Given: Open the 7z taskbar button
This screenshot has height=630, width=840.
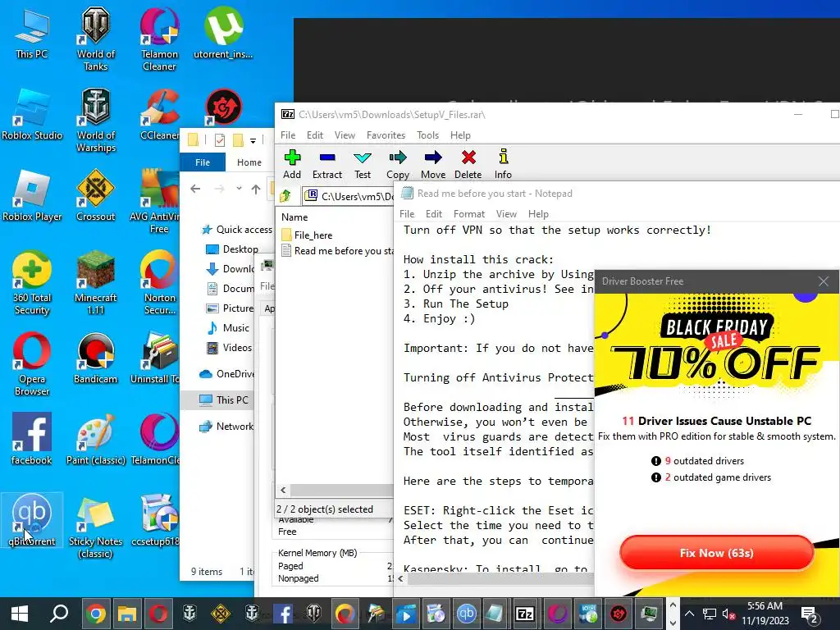Looking at the screenshot, I should [x=524, y=614].
